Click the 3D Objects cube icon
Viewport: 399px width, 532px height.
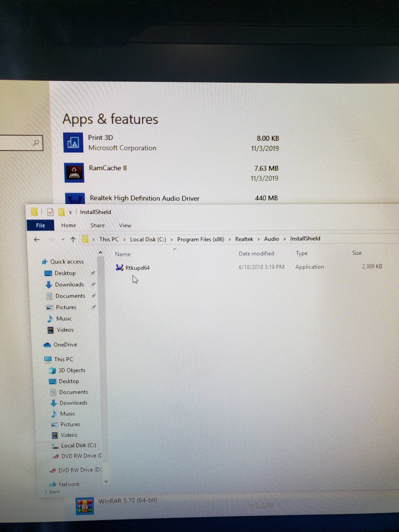(x=52, y=370)
